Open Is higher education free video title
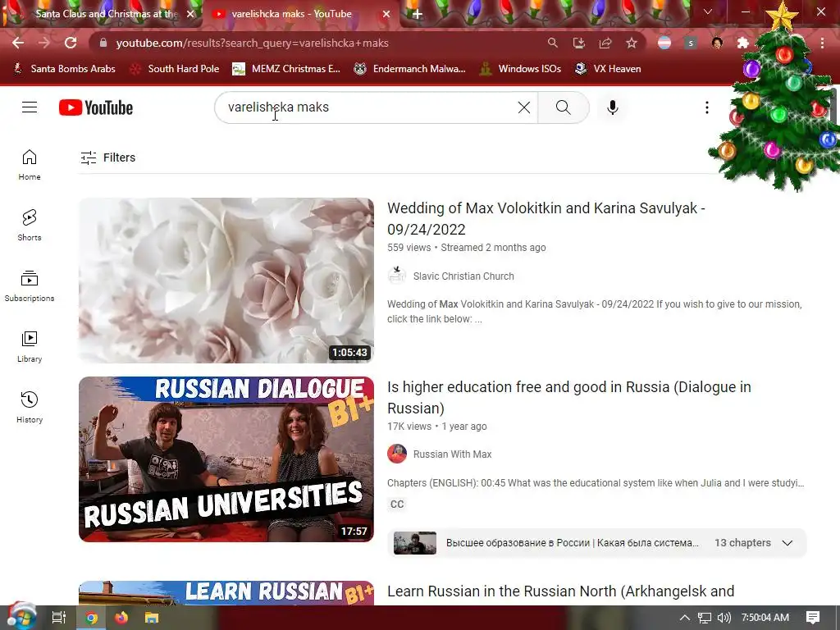The image size is (840, 630). pyautogui.click(x=569, y=398)
